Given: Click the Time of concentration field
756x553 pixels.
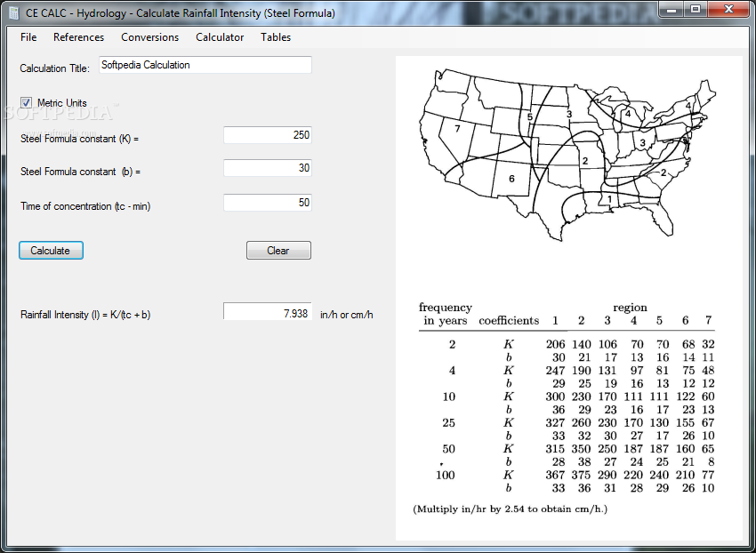Looking at the screenshot, I should (x=268, y=203).
